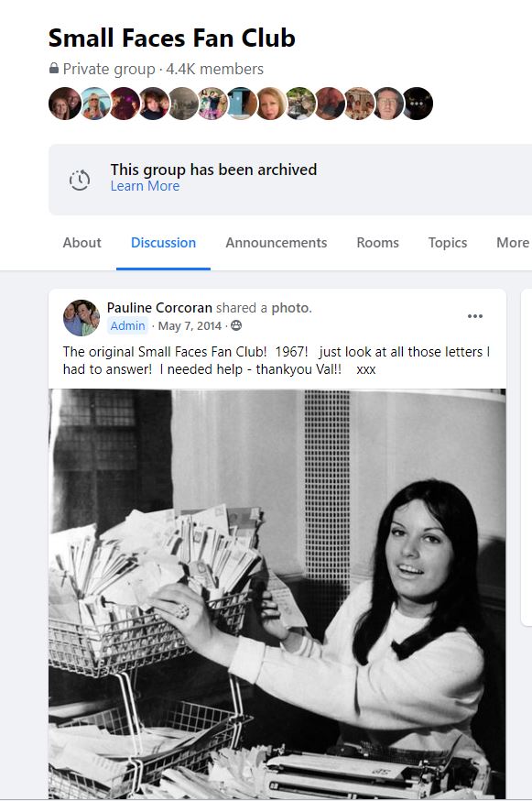Open the Topics tab
Viewport: 532px width, 801px height.
[448, 243]
